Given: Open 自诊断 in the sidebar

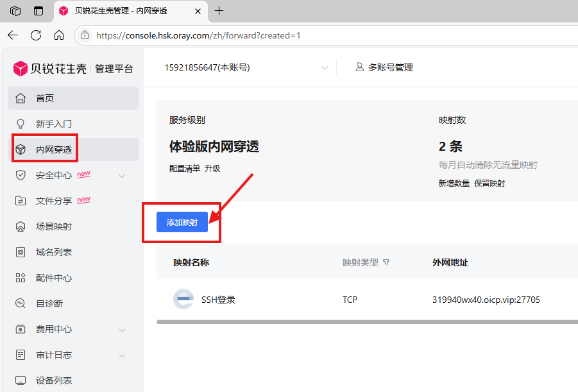Looking at the screenshot, I should coord(73,303).
